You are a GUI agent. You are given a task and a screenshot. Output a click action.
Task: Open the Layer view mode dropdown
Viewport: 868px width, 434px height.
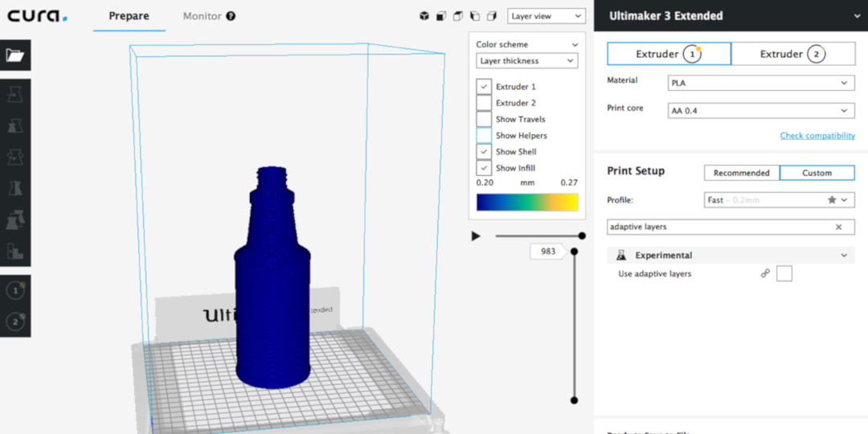click(547, 16)
